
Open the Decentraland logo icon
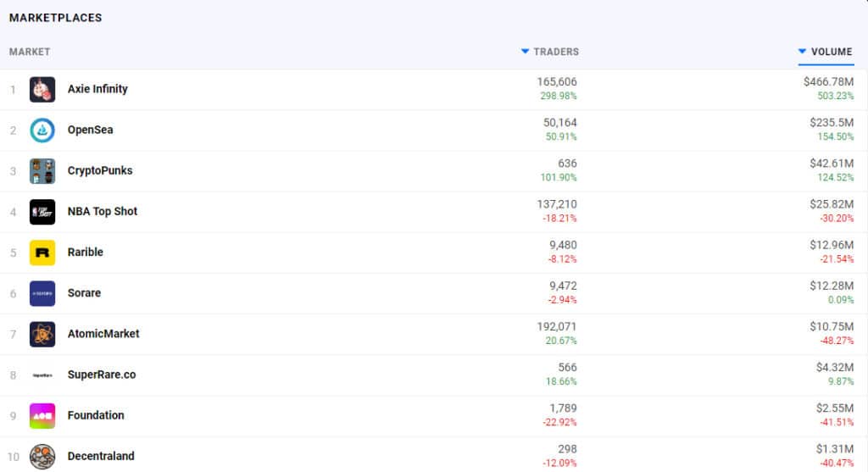coord(42,456)
